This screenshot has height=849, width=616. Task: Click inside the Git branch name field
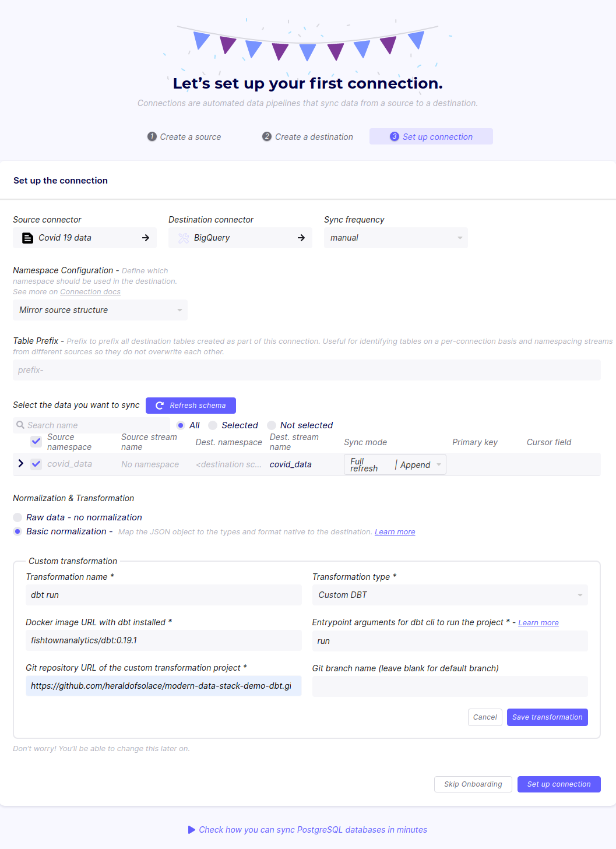click(x=449, y=686)
